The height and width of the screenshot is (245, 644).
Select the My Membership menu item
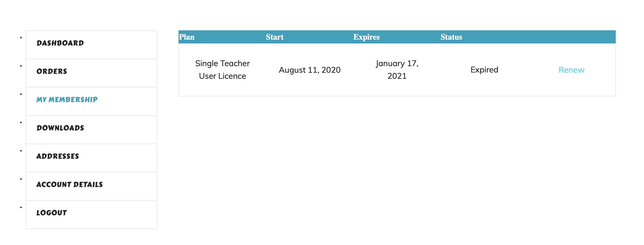[x=67, y=100]
